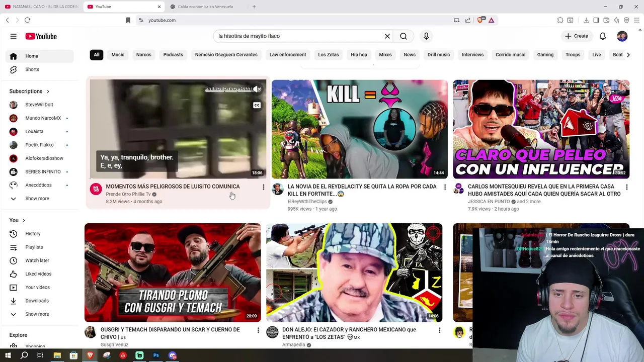Open options menu for Gusgri y Temach video
Screen dimensions: 644x362
pyautogui.click(x=258, y=330)
